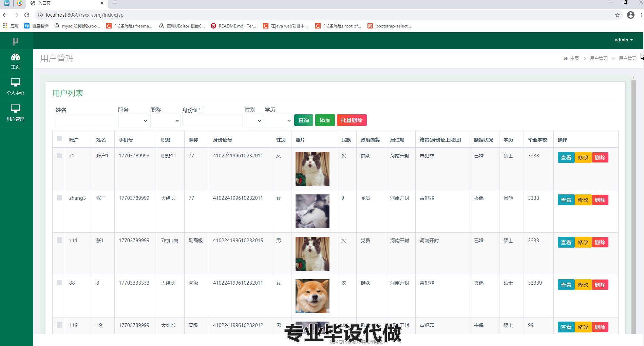Image resolution: width=644 pixels, height=346 pixels.
Task: Click 查看 for the account 119 row
Action: (566, 327)
